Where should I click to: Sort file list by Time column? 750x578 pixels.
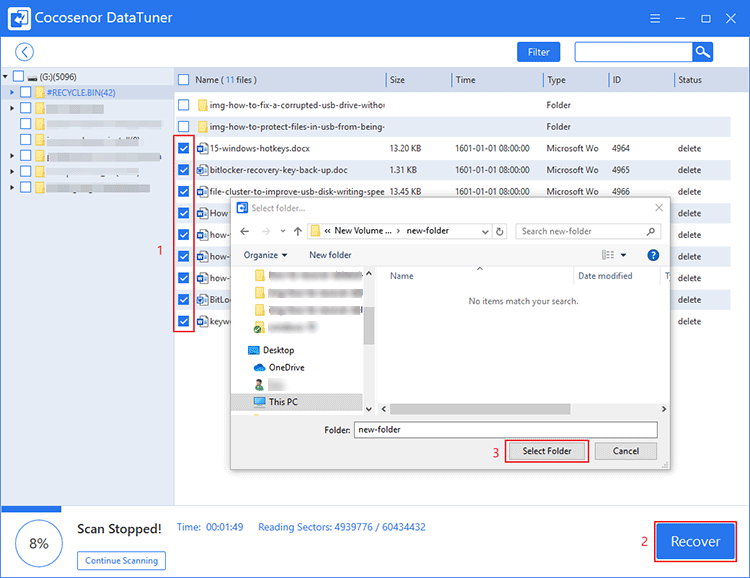[x=465, y=80]
